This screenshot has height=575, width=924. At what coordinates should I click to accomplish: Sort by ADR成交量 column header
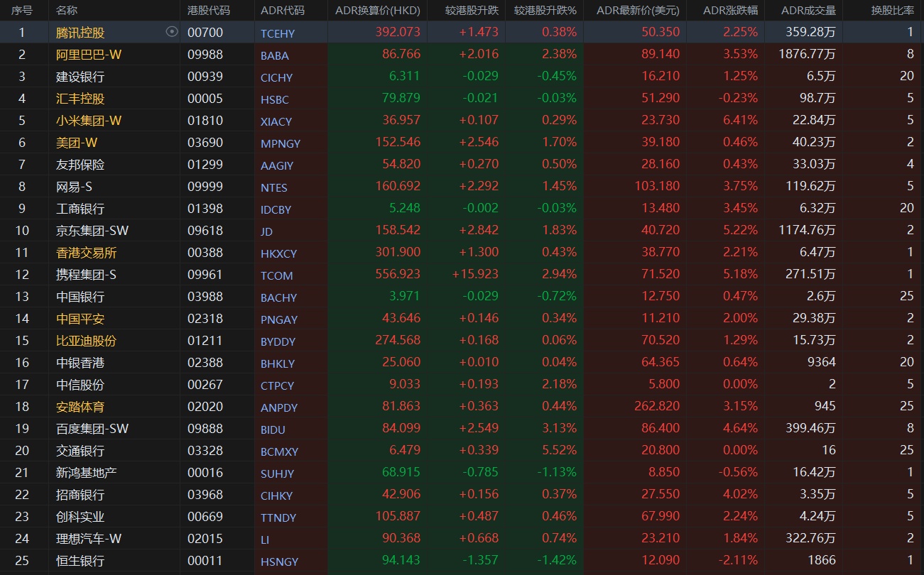point(808,11)
